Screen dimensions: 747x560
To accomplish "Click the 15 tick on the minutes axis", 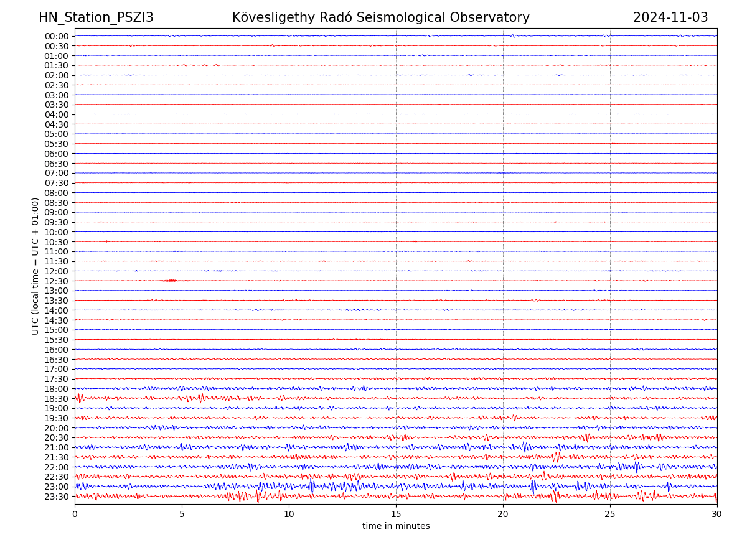I will pos(396,515).
